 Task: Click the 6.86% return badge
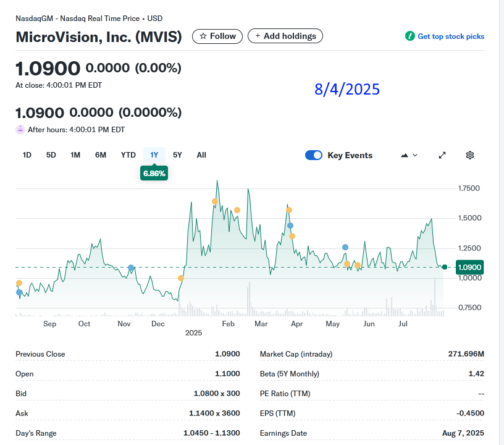(154, 173)
